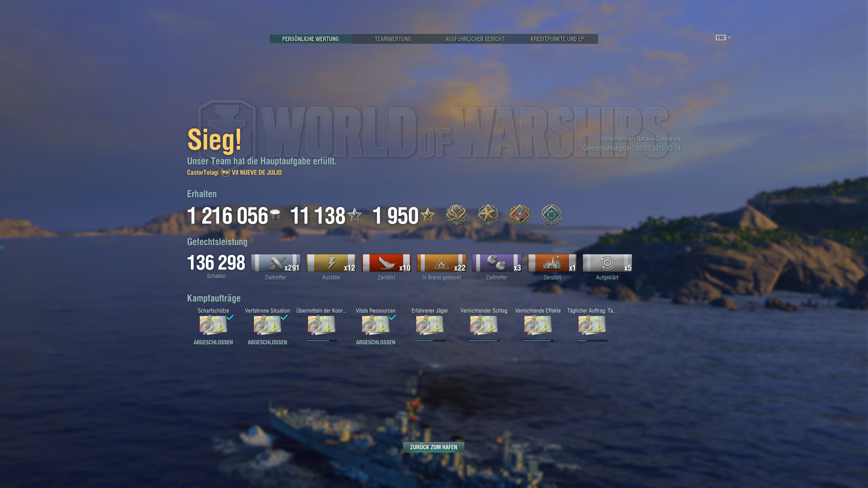Select the x10 Zerstört ship ribbon
868x488 pixels.
pos(386,263)
